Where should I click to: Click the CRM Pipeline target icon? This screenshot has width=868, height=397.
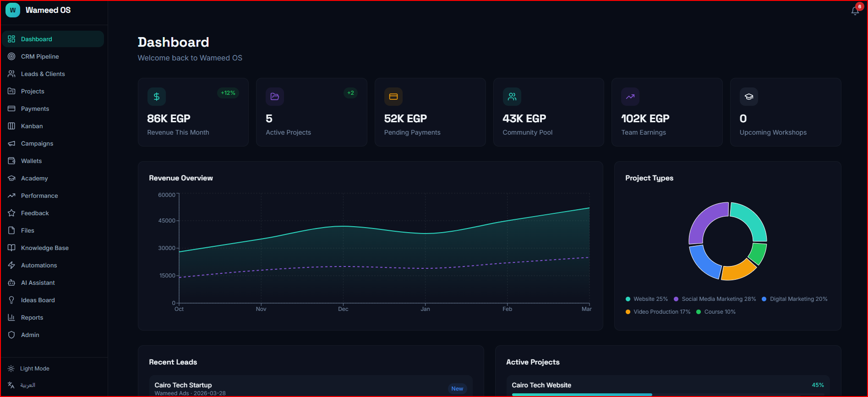(11, 56)
